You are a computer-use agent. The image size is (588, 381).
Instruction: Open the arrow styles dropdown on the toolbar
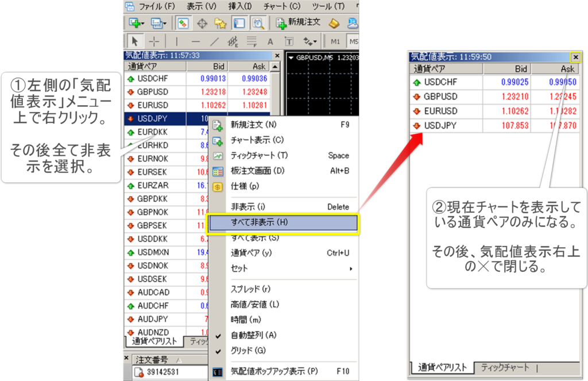pos(310,41)
